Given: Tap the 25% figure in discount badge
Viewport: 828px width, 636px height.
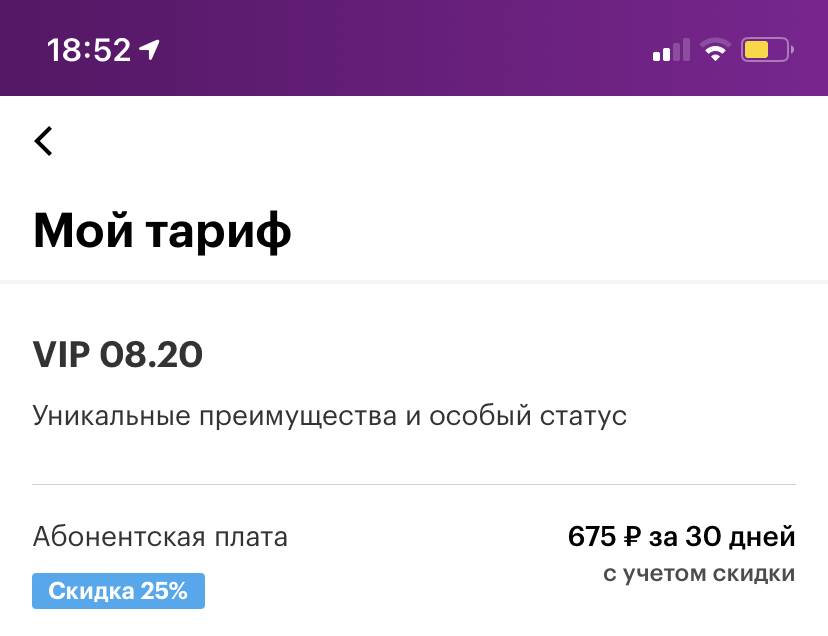Looking at the screenshot, I should 164,591.
